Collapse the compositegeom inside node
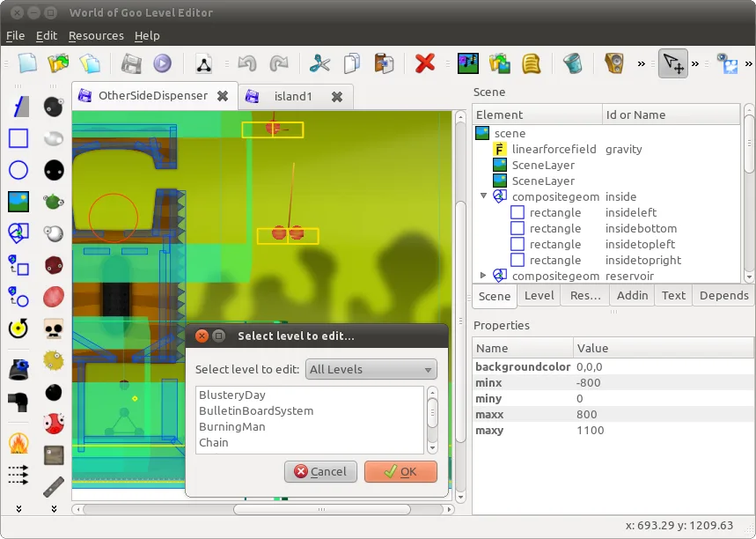 tap(483, 196)
